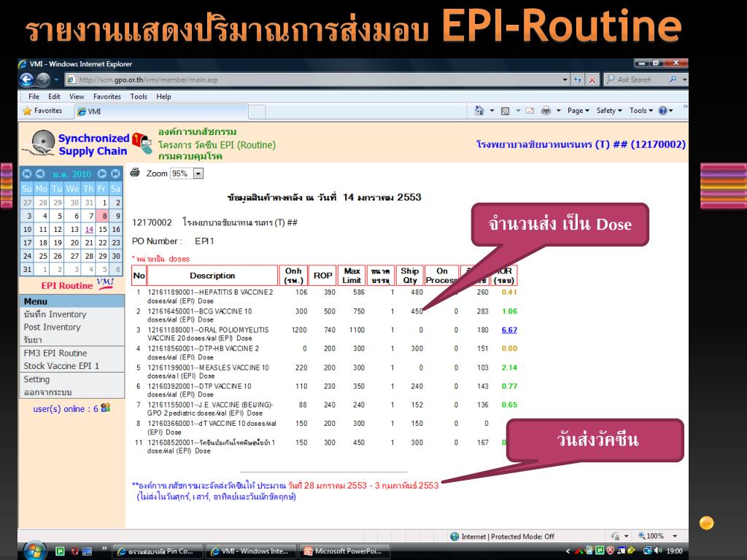The height and width of the screenshot is (560, 747).
Task: Click the HEPATITIS B VACCINE 2 description
Action: 211,296
